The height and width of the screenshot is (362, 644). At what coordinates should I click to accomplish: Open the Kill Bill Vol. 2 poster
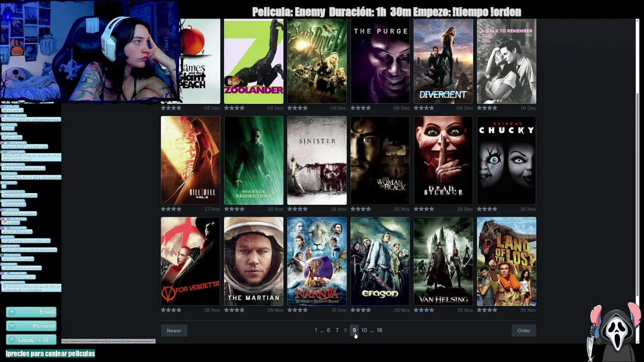191,160
